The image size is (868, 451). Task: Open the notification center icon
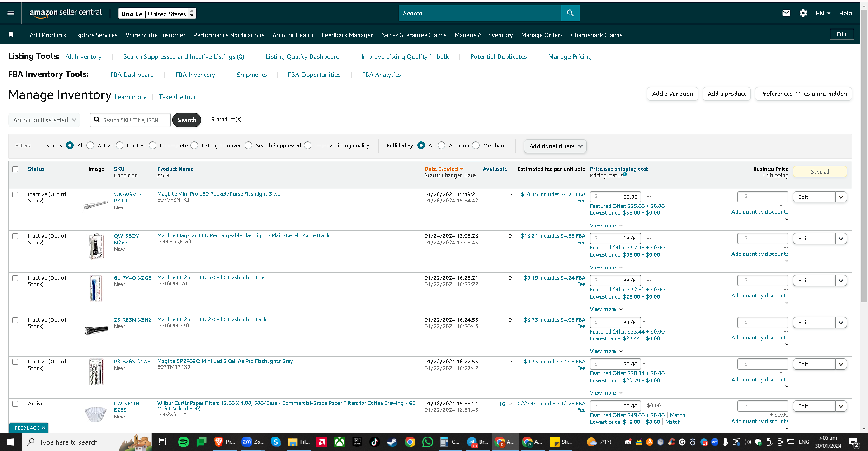point(854,442)
